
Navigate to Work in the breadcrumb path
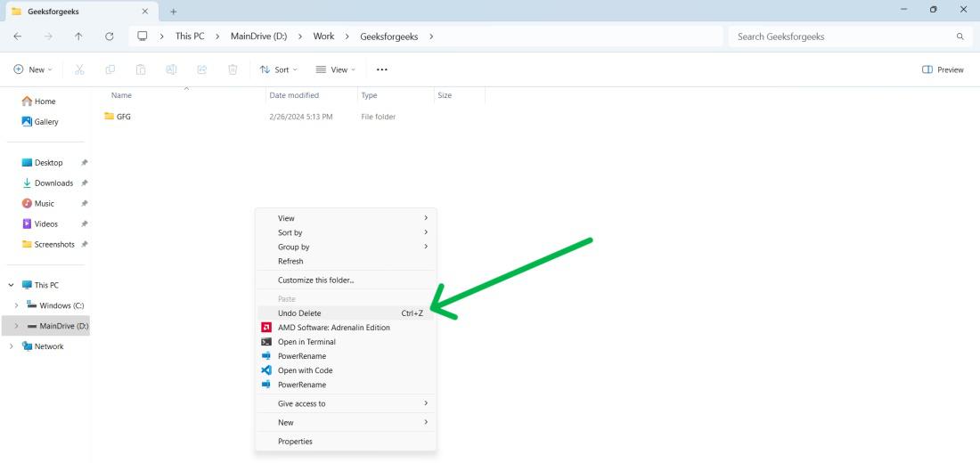[x=323, y=37]
